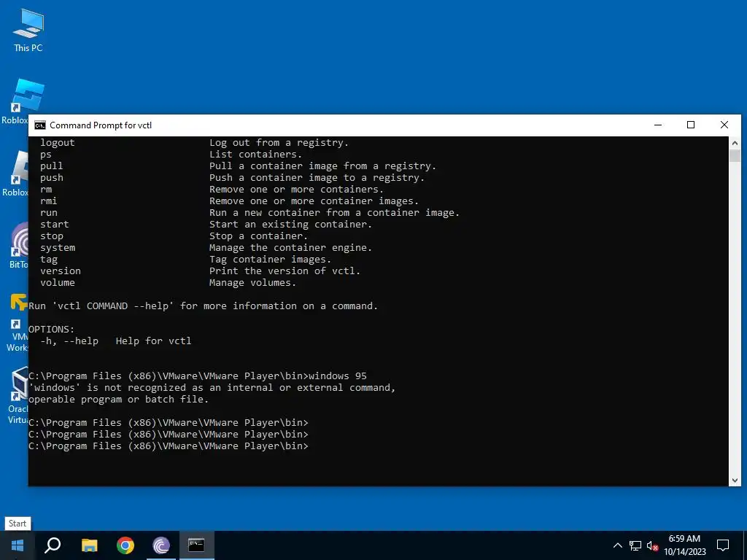This screenshot has height=560, width=747.
Task: Click the 'tag' command text
Action: click(49, 259)
